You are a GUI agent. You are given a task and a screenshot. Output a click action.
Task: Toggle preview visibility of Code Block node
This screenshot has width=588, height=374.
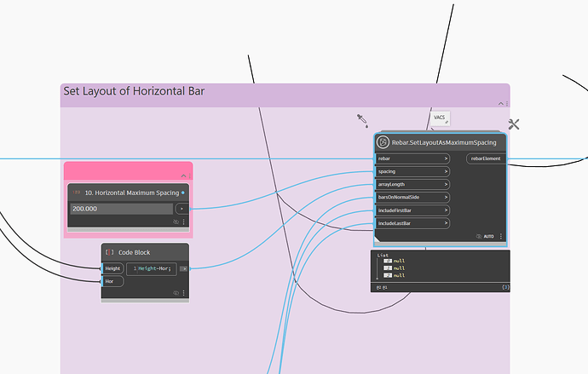tap(176, 293)
